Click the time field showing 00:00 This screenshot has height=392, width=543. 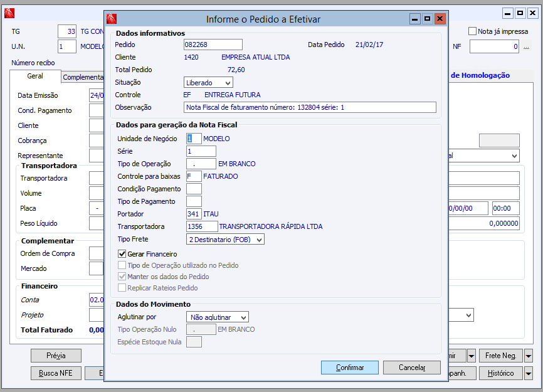click(x=506, y=208)
